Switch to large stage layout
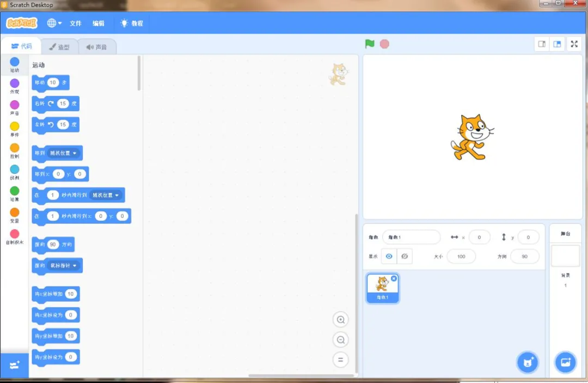Viewport: 588px width, 383px height. (x=558, y=44)
